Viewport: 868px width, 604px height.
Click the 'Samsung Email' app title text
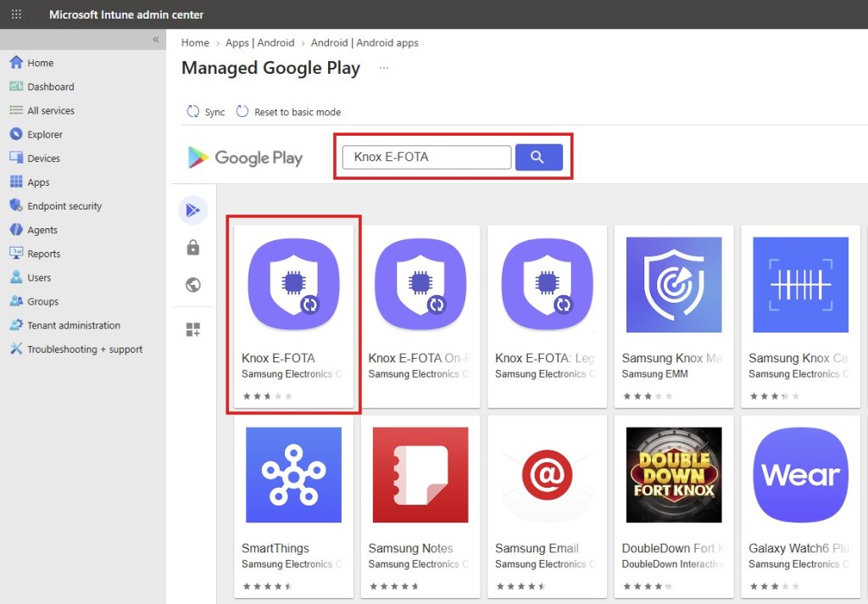click(x=537, y=548)
